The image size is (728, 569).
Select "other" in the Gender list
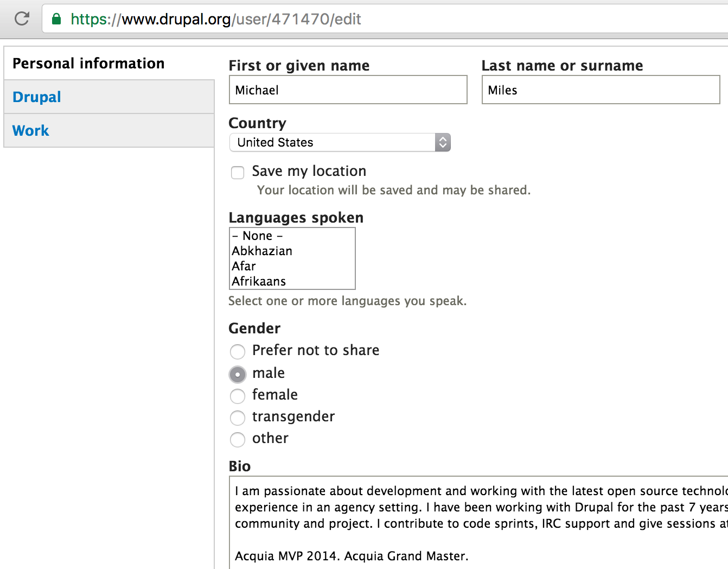click(238, 440)
